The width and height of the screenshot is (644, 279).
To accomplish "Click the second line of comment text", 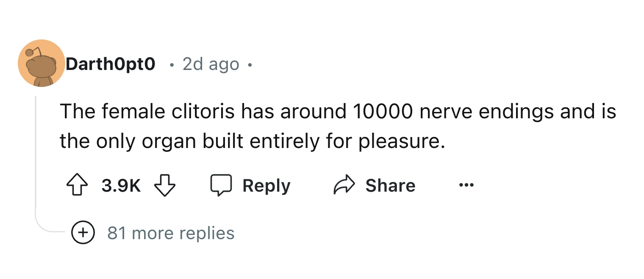I will [252, 142].
